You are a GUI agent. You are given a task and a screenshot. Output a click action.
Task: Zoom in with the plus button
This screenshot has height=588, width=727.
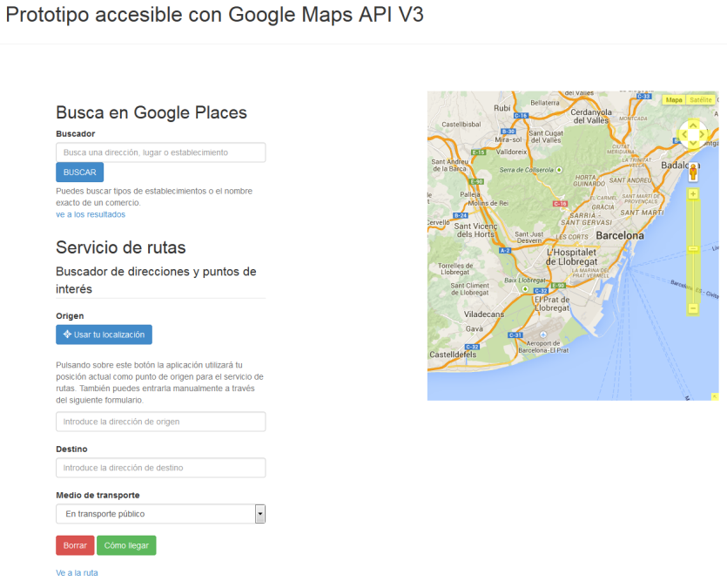[693, 193]
